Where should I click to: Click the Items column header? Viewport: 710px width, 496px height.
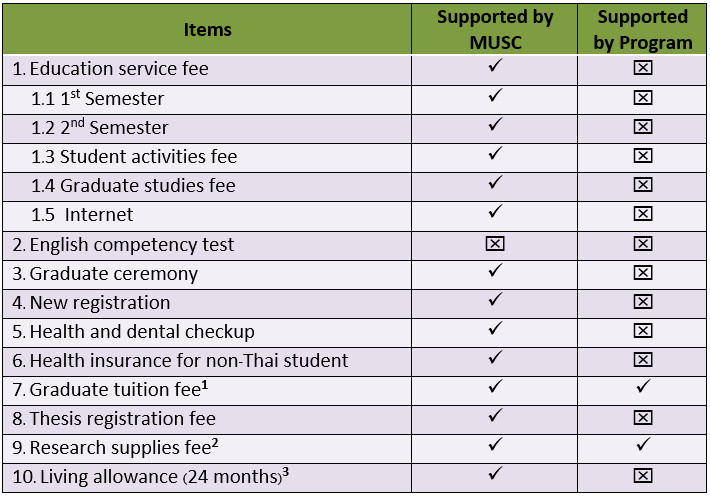click(x=208, y=29)
